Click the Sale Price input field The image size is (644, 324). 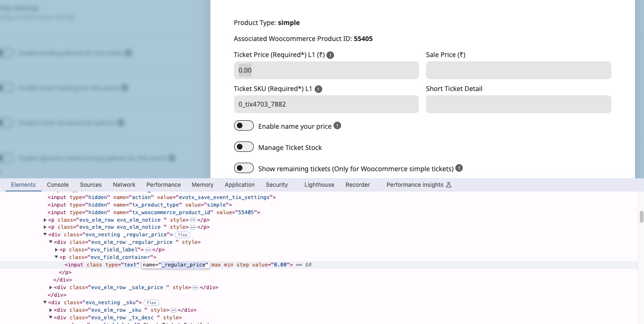coord(519,70)
